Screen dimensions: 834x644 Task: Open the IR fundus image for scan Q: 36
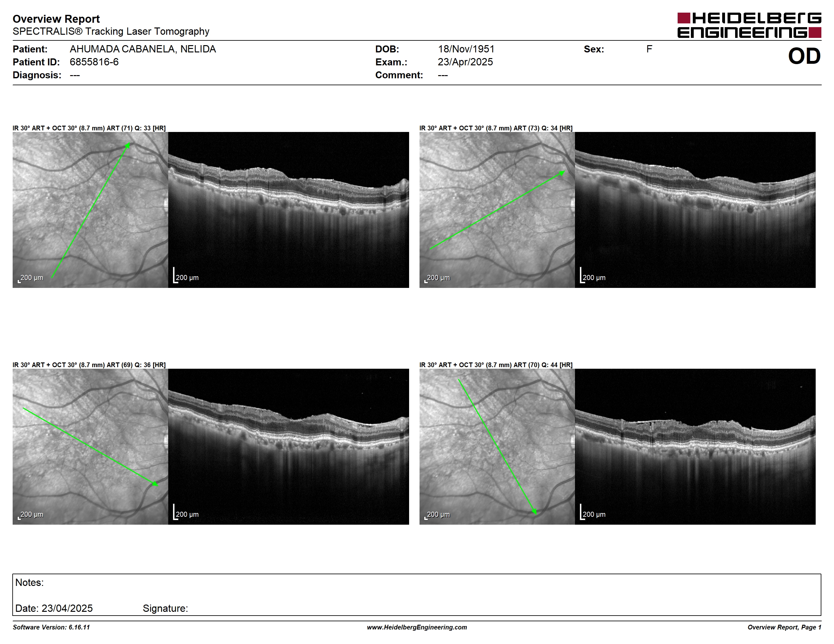click(90, 446)
